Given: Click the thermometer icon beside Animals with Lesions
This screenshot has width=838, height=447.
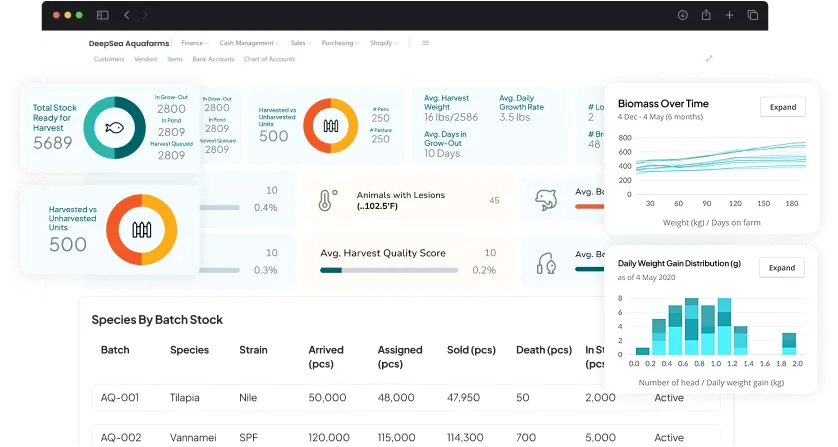Looking at the screenshot, I should click(x=324, y=200).
